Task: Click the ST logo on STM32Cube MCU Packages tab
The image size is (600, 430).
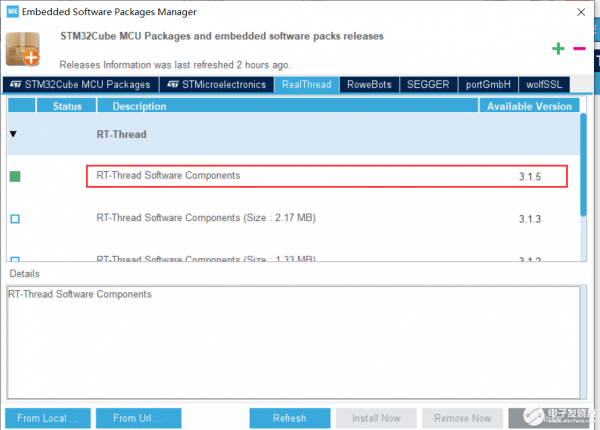Action: pyautogui.click(x=16, y=84)
